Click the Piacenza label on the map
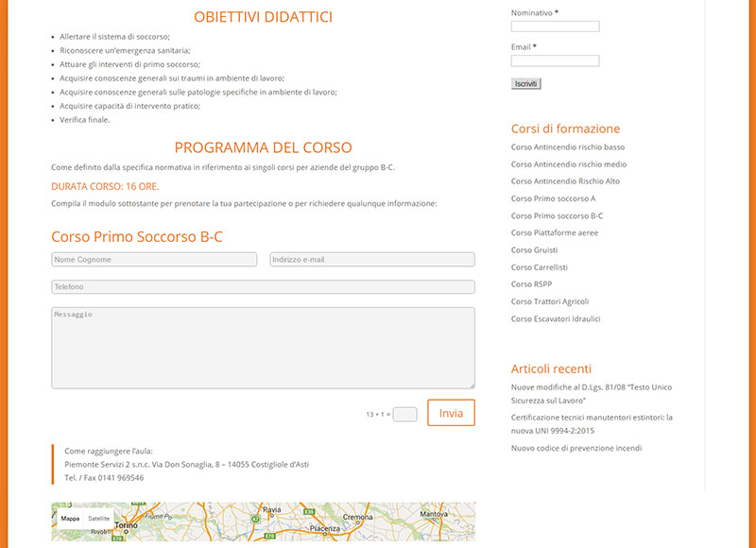 pos(325,528)
